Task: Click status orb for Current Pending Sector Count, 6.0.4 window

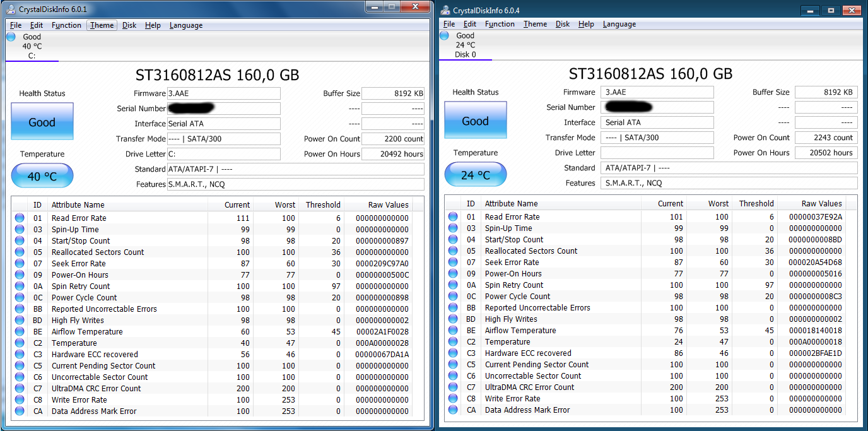Action: (x=453, y=364)
